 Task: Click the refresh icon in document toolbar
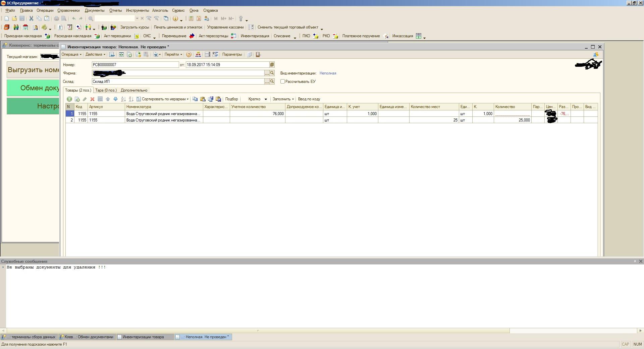(121, 54)
